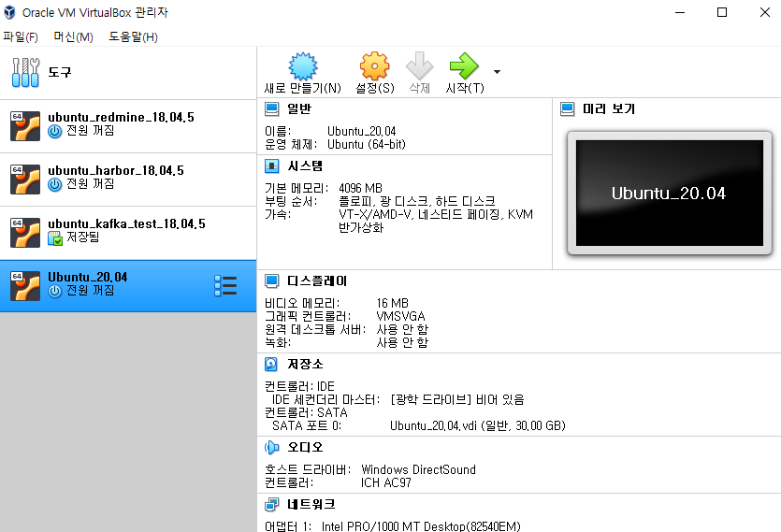781x532 pixels.
Task: Click the 플로피, 광 디스크, 하드 디스크 boot order
Action: (x=417, y=201)
